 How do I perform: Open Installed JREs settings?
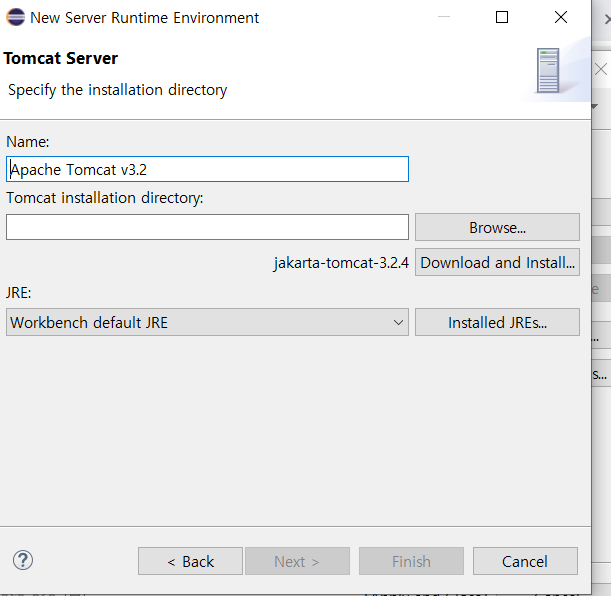497,322
